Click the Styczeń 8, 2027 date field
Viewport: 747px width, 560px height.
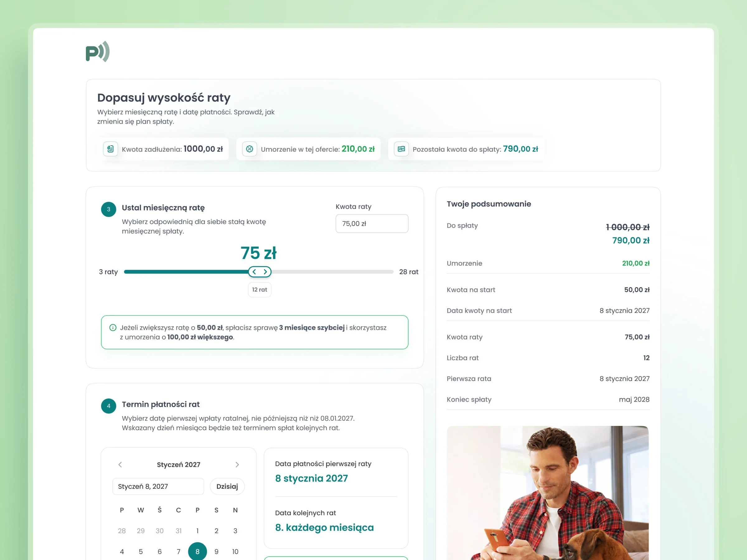[158, 486]
